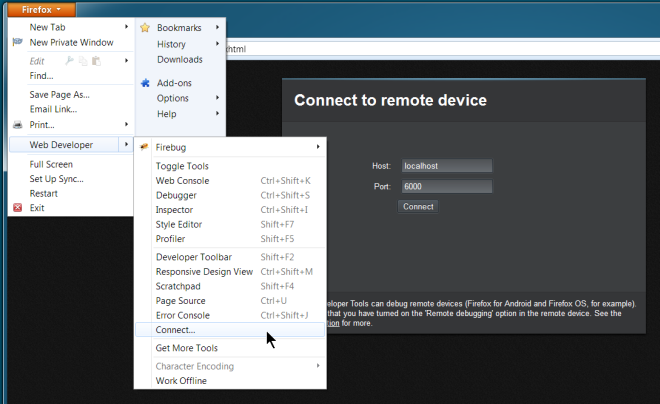Expand the Options submenu arrow
This screenshot has width=660, height=404.
pos(218,98)
